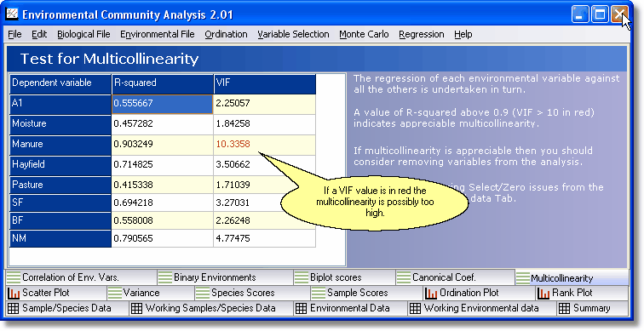Image resolution: width=644 pixels, height=331 pixels.
Task: Select VIF cell 2.25057
Action: [x=265, y=104]
